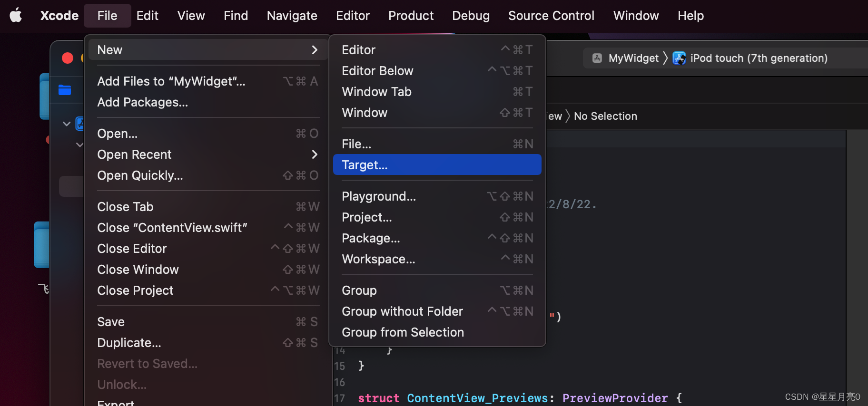Click the red close window button
Image resolution: width=868 pixels, height=406 pixels.
[68, 58]
